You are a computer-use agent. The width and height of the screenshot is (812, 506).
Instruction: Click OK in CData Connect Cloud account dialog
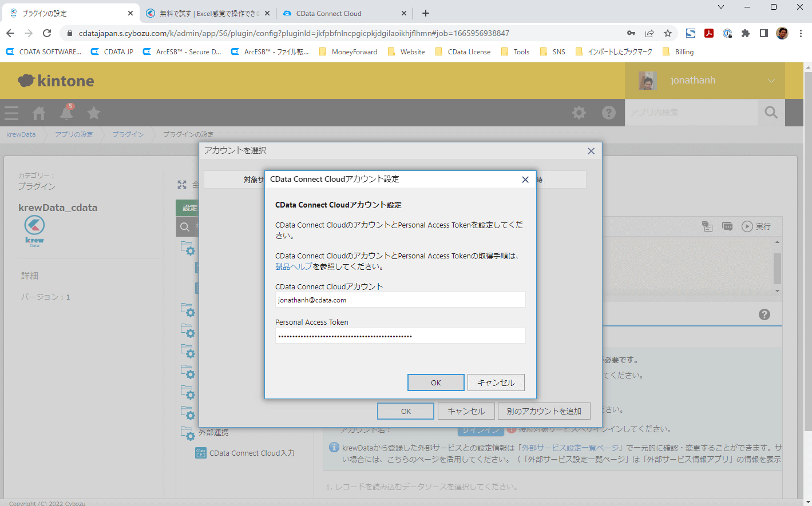click(436, 383)
